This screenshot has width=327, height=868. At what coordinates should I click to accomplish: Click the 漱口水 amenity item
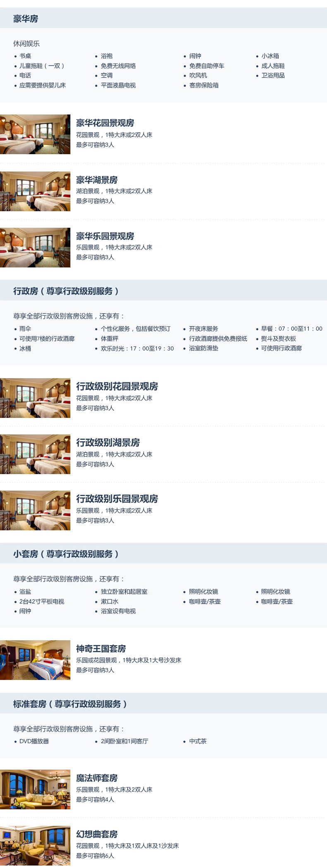point(110,601)
